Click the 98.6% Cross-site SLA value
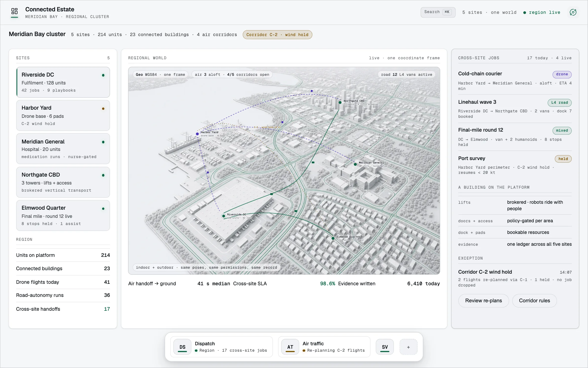Screen dimensions: 588x368 coord(328,284)
